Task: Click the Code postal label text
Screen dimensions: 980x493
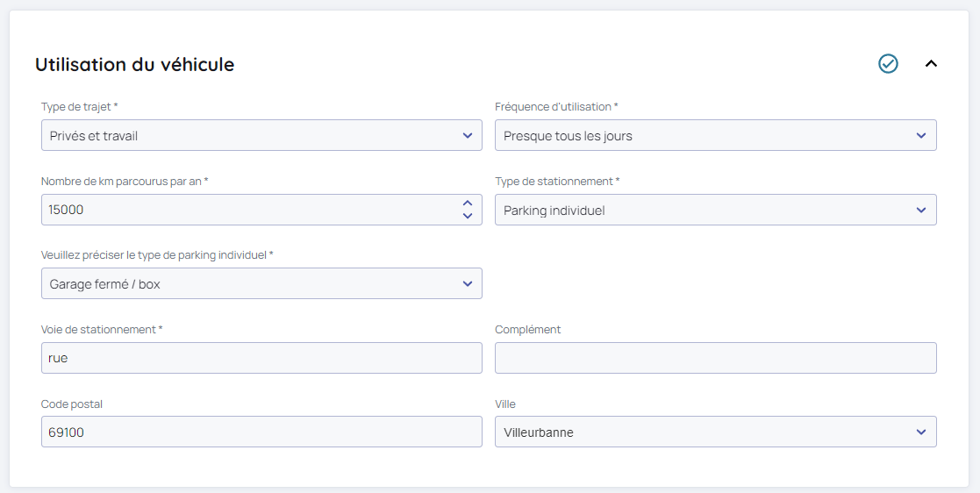Action: tap(72, 404)
